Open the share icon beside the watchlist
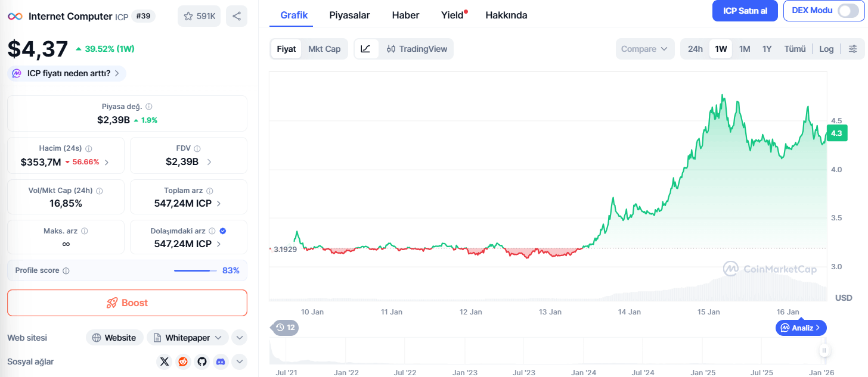This screenshot has width=868, height=377. pyautogui.click(x=237, y=16)
